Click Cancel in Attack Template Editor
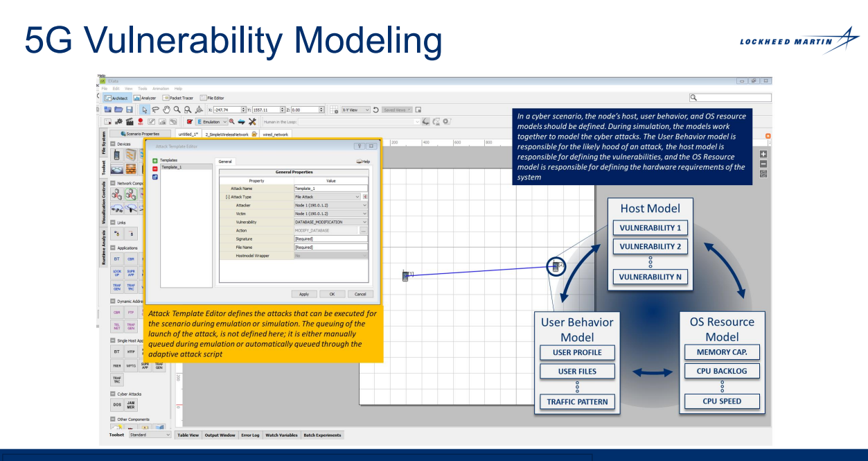Image resolution: width=868 pixels, height=461 pixels. tap(360, 294)
